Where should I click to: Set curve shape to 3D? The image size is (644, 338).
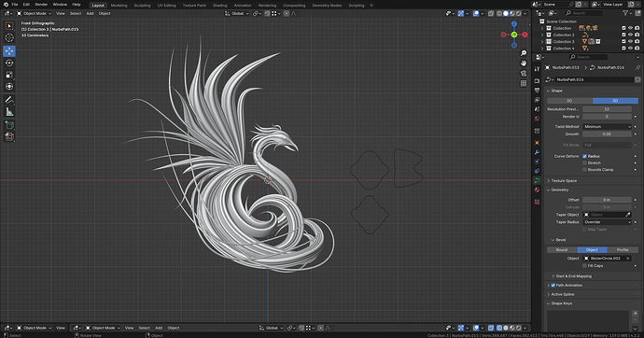tap(615, 101)
